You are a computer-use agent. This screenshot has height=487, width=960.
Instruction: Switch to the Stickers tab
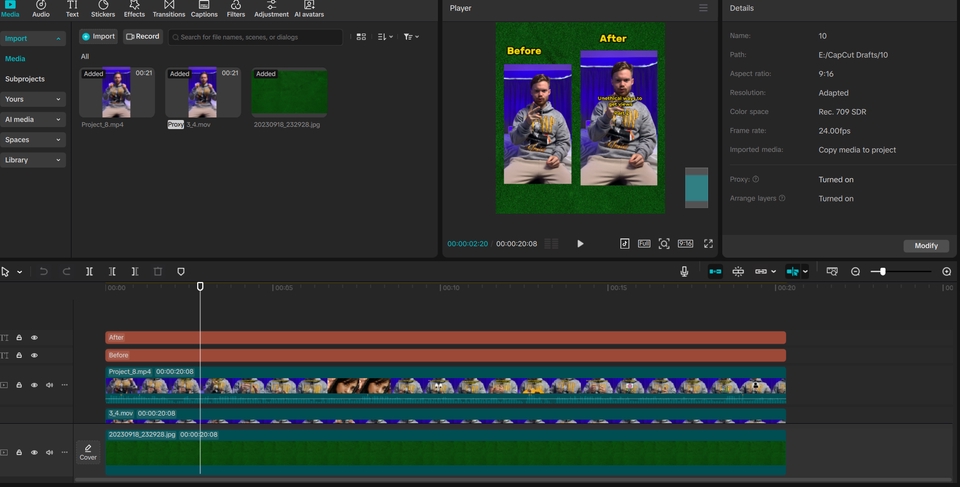click(103, 9)
